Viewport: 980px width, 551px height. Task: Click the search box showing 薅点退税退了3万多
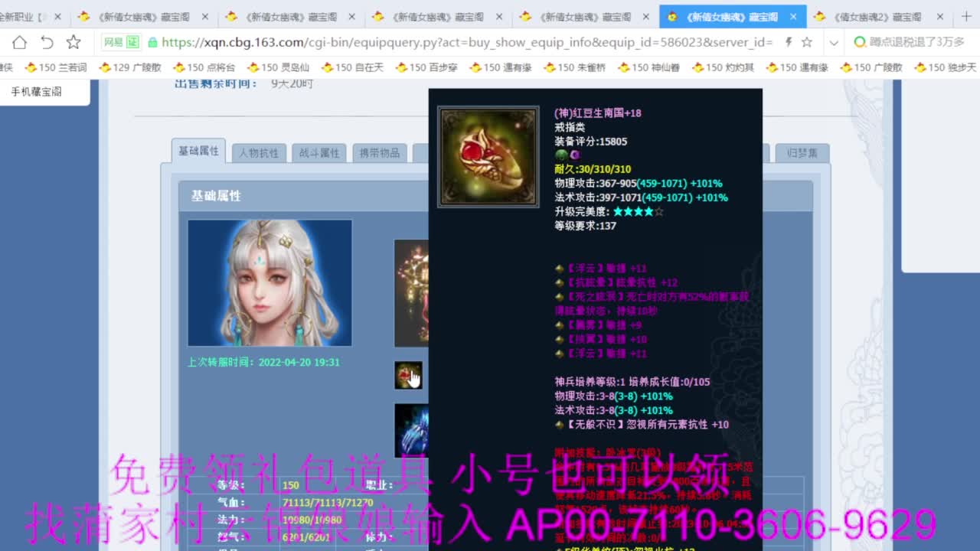pyautogui.click(x=910, y=42)
